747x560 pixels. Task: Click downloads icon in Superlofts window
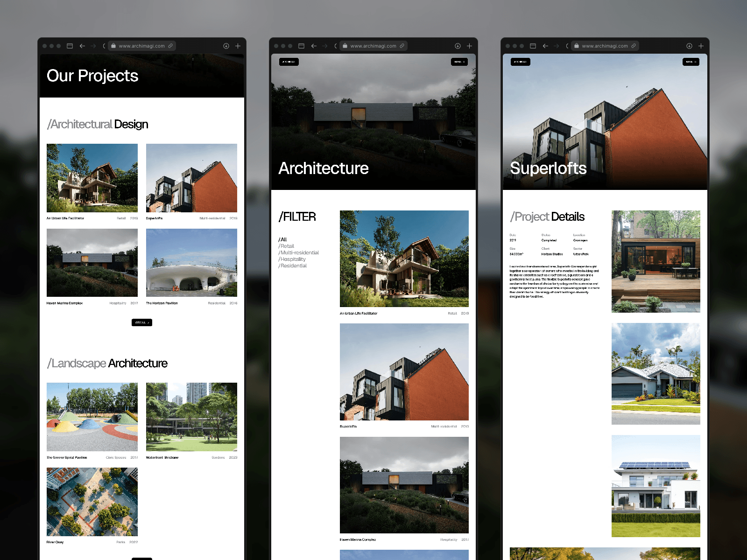click(x=689, y=46)
